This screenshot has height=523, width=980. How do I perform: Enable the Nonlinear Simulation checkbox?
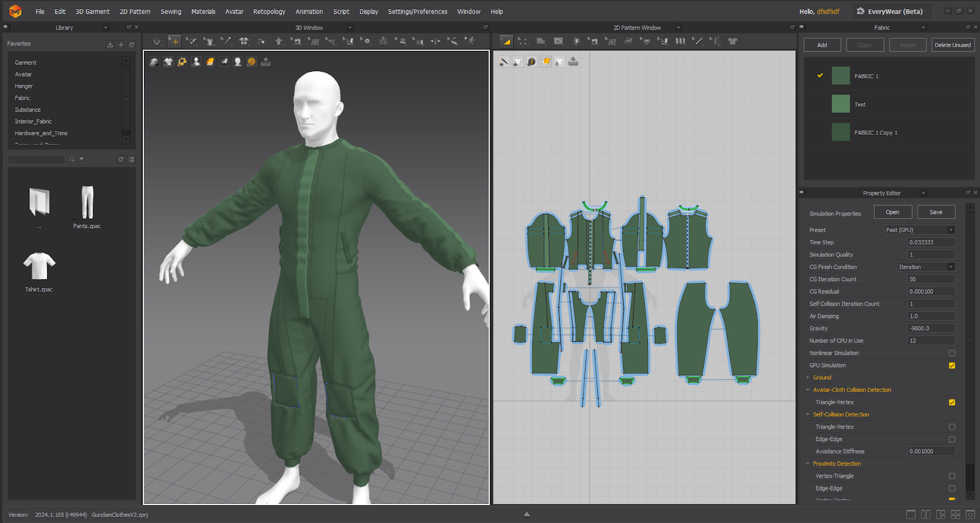(952, 353)
